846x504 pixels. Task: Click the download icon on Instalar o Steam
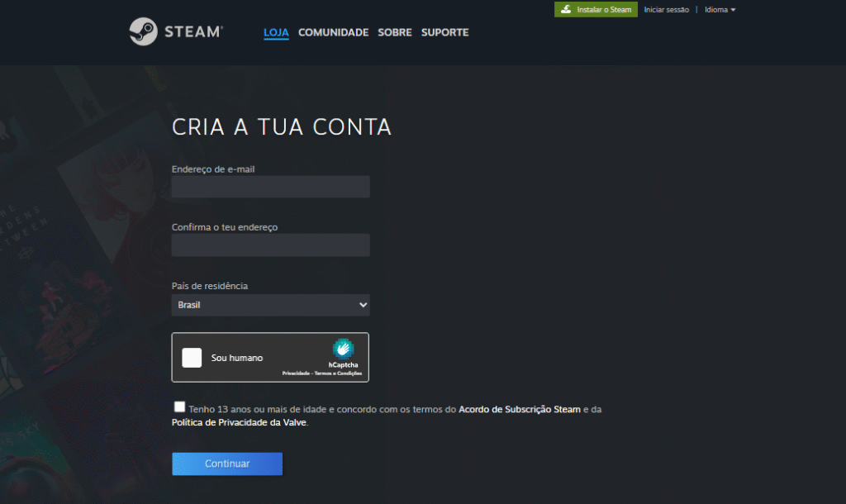coord(566,10)
